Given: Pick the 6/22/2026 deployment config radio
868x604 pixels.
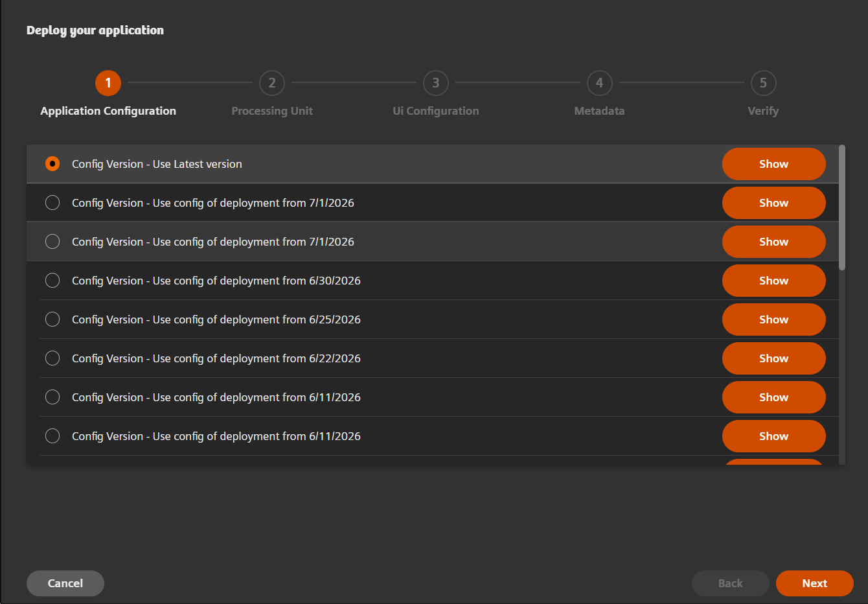Looking at the screenshot, I should [52, 358].
